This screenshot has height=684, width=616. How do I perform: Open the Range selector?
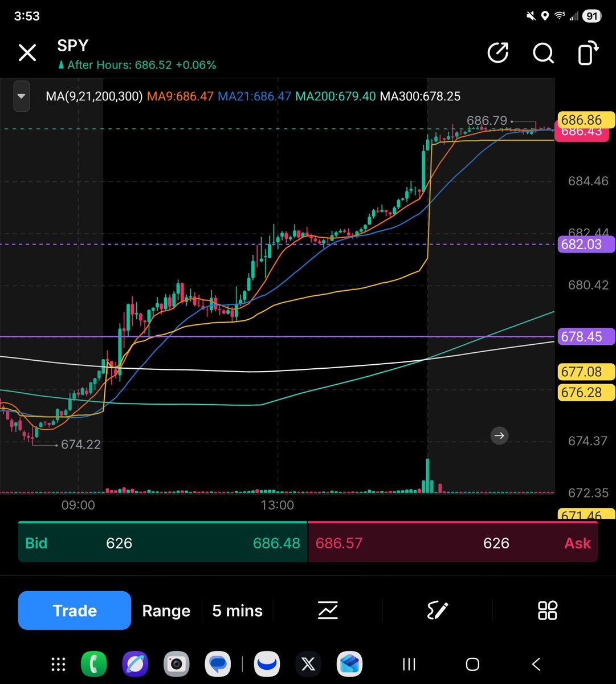tap(166, 610)
